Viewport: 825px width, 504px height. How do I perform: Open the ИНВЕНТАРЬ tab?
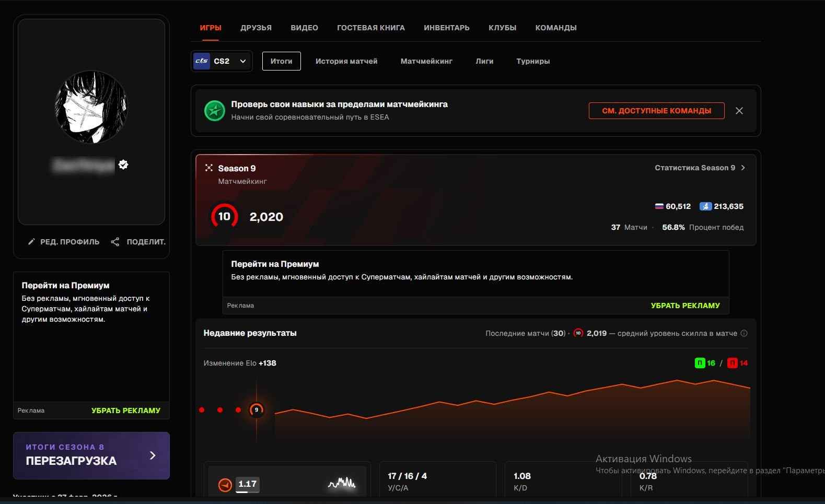click(447, 28)
